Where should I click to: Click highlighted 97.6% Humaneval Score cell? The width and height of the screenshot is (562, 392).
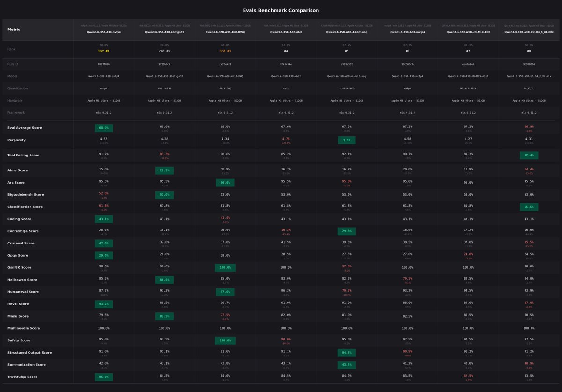(x=225, y=292)
